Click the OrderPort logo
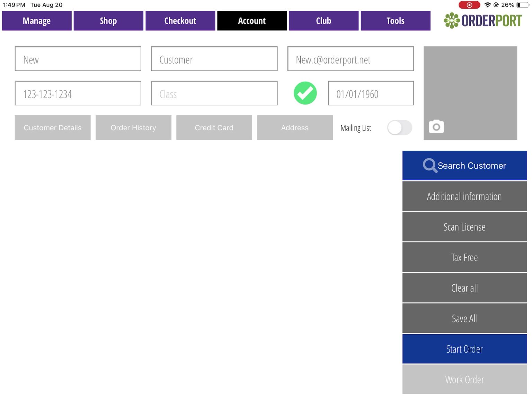Screen dimensions: 532x399 (x=484, y=20)
